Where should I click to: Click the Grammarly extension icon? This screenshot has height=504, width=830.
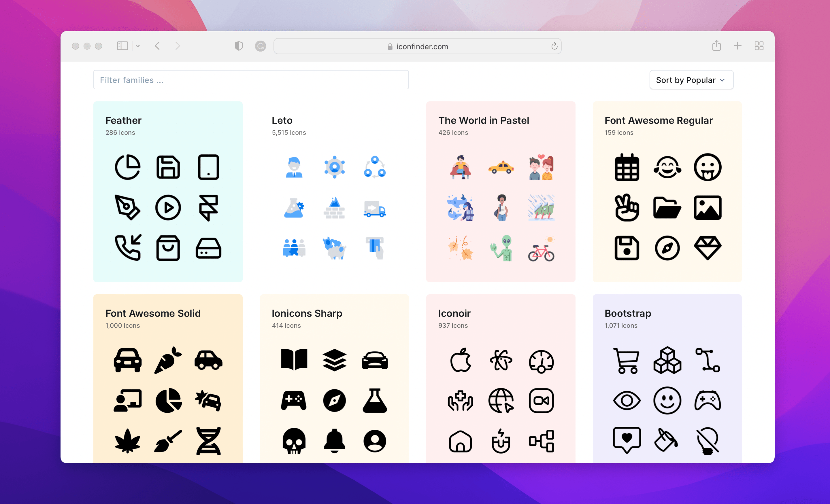tap(260, 46)
